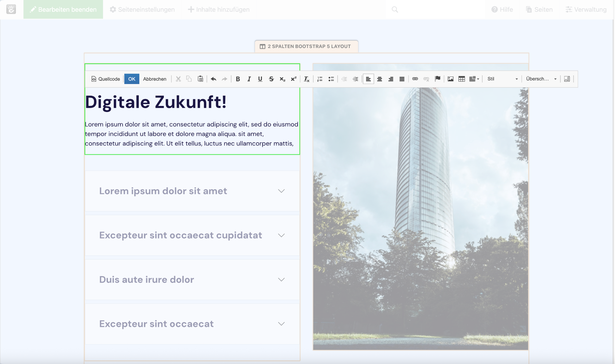Expand 'Excepteur sint occaecat cupidatat' accordion
Screen dimensions: 615x364
tap(192, 235)
